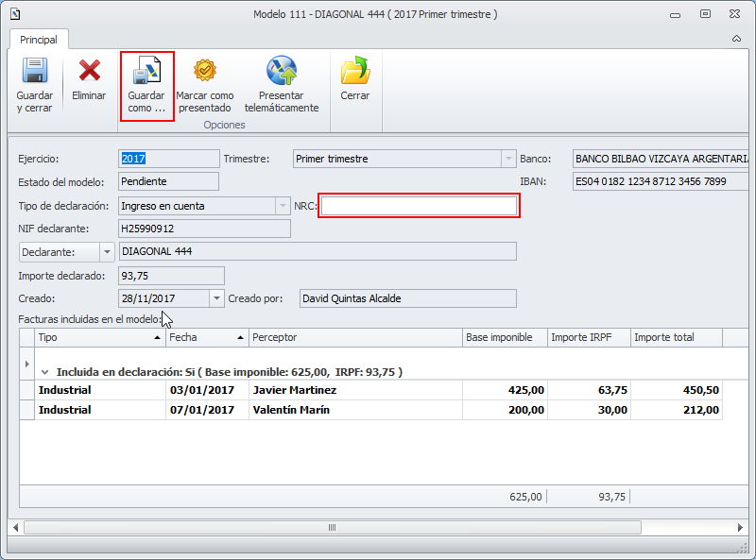
Task: Click Marcar como presentado icon
Action: click(x=205, y=72)
